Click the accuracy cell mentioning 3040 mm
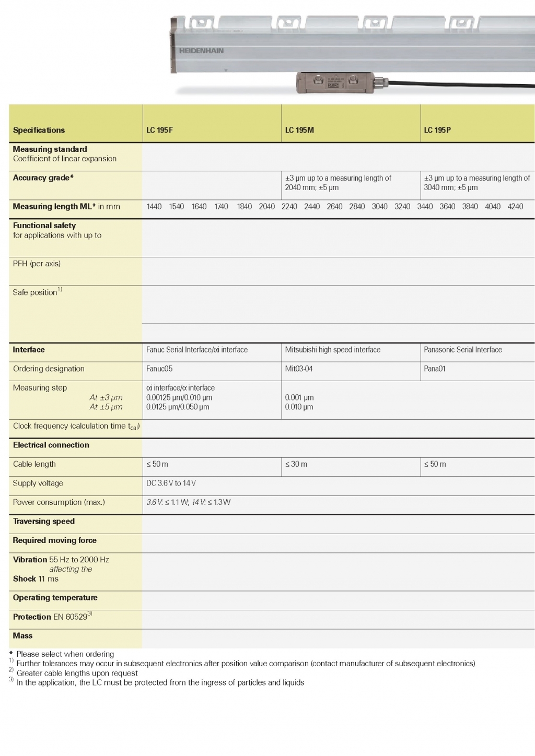 click(x=477, y=183)
